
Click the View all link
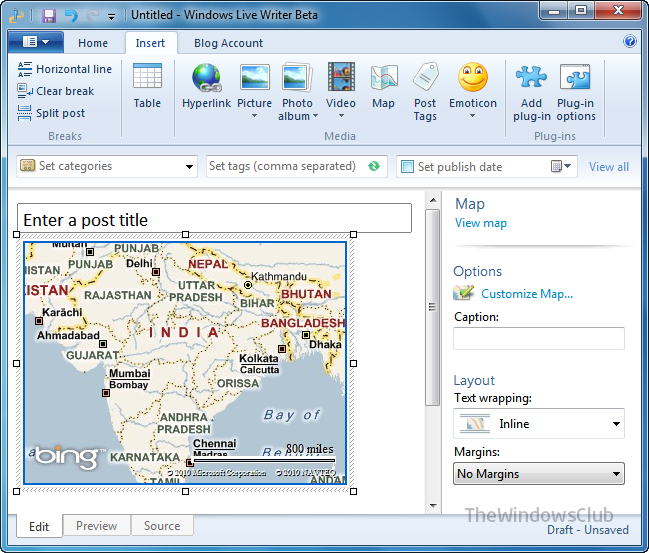[x=608, y=167]
